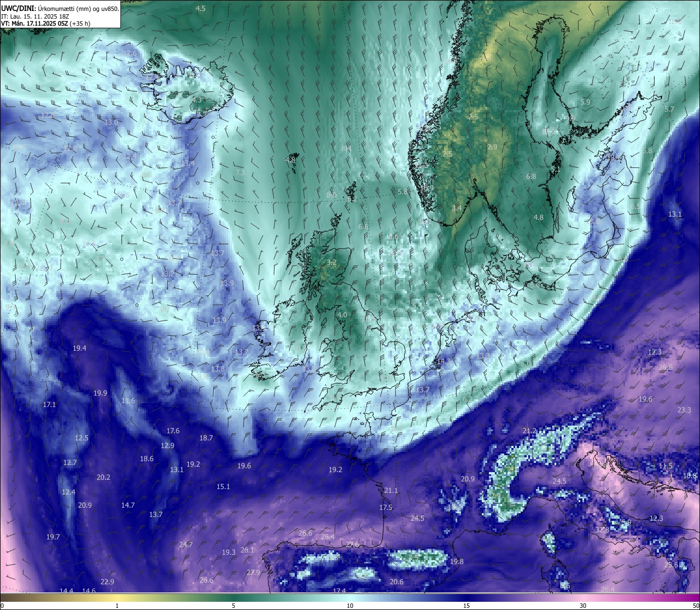Click the 3.2 value over Scotland

coord(331,263)
